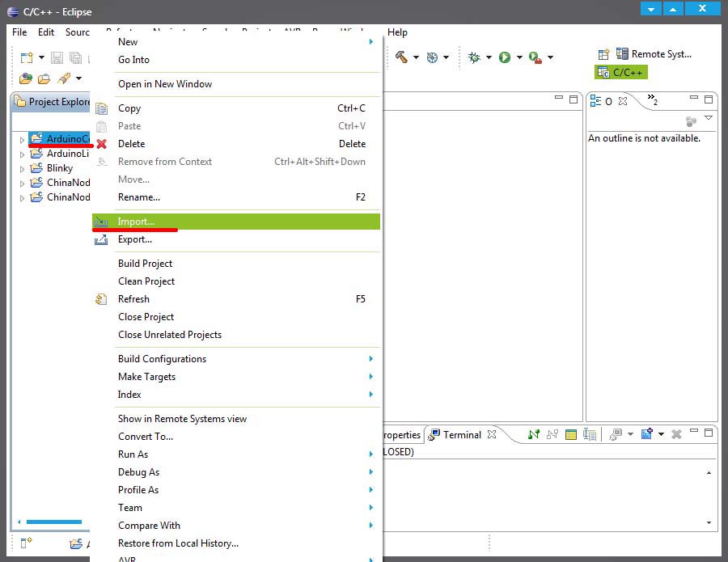Open the New submenu in context menu
The height and width of the screenshot is (562, 728).
(x=236, y=42)
